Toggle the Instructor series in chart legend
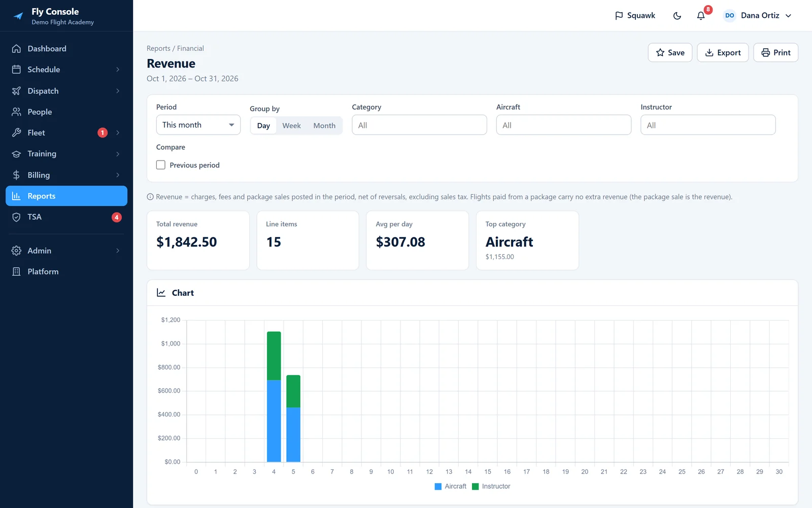This screenshot has height=508, width=812. click(491, 486)
